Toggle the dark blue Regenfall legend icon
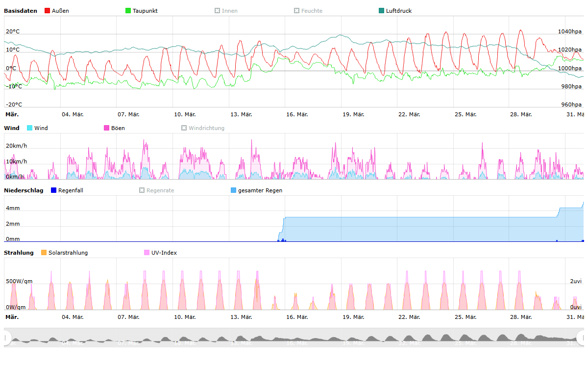 [54, 190]
